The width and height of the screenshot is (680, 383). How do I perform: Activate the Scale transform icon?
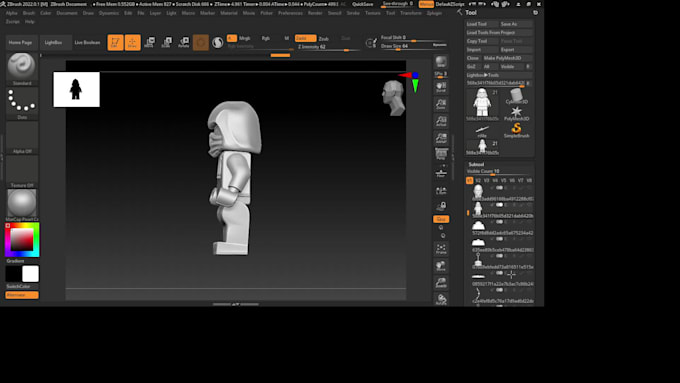tap(167, 43)
